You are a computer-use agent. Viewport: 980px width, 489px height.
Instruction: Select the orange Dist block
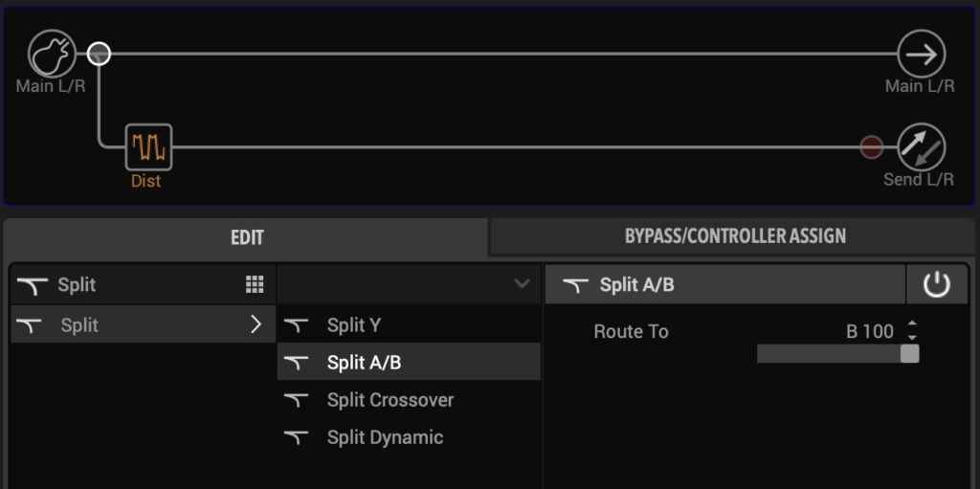tap(148, 147)
